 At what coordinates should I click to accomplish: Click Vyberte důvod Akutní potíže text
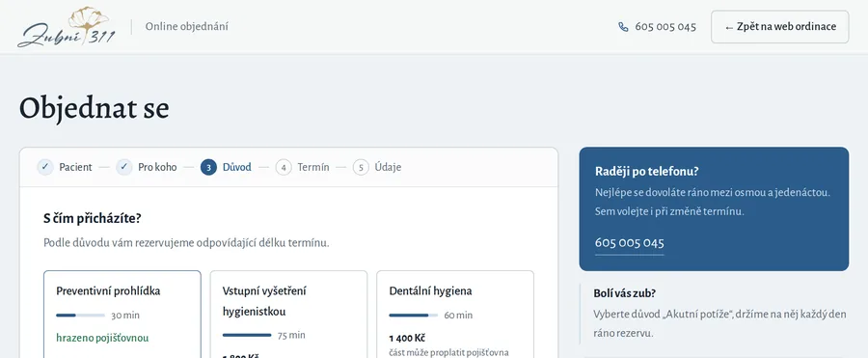[x=719, y=323]
